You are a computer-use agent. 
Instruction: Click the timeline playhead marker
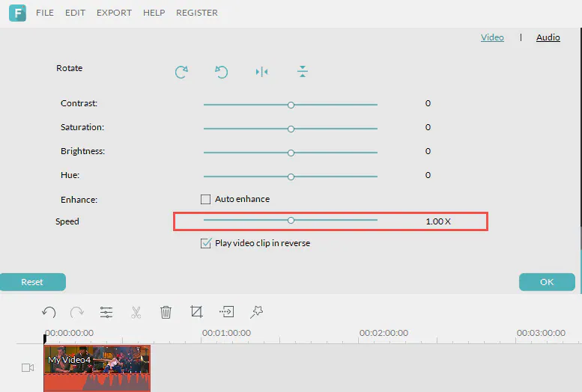[45, 339]
